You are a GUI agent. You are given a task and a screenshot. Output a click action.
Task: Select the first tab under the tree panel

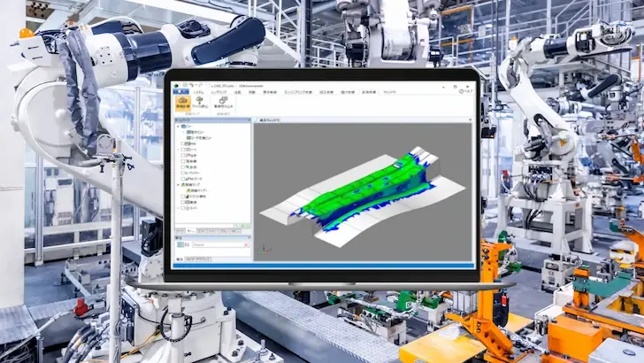[180, 231]
